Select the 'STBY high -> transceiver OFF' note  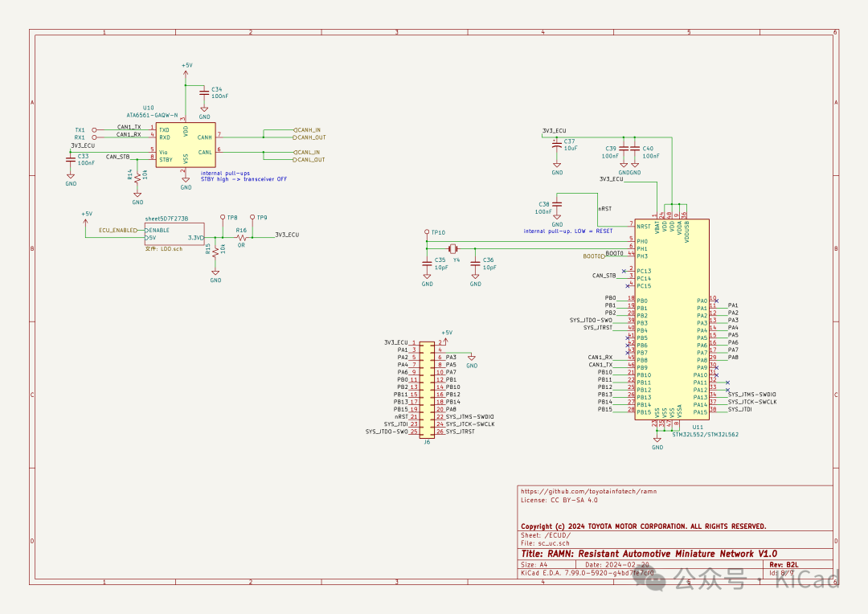(x=244, y=179)
